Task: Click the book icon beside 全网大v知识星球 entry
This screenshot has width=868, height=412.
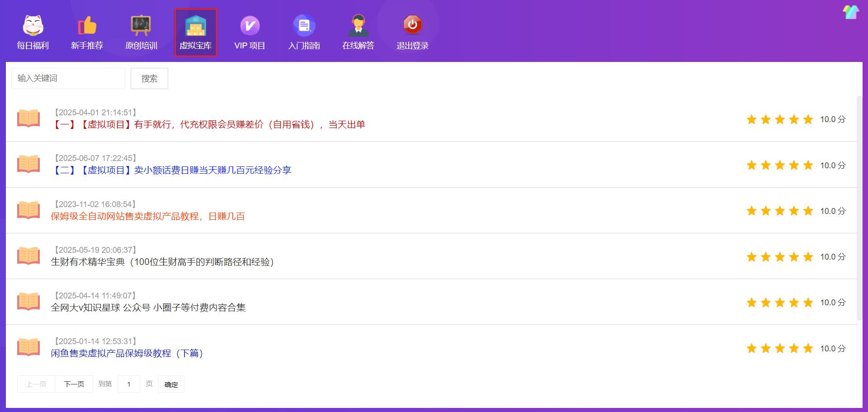Action: [x=28, y=302]
